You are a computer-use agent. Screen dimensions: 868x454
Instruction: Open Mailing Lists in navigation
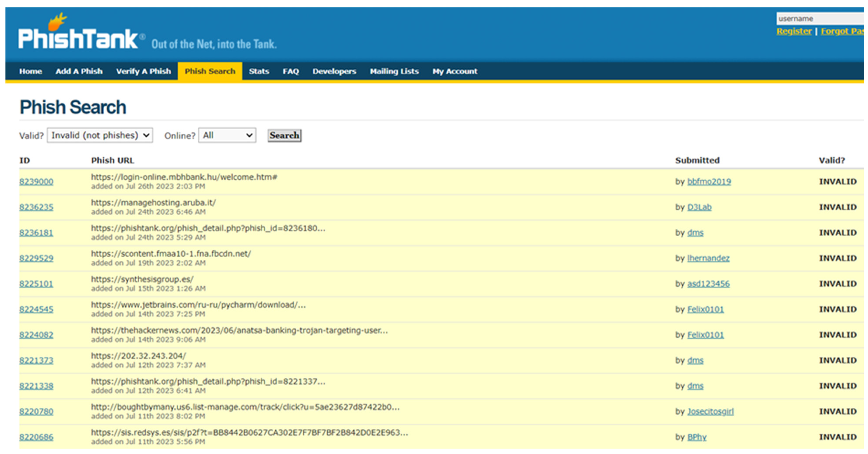coord(394,71)
